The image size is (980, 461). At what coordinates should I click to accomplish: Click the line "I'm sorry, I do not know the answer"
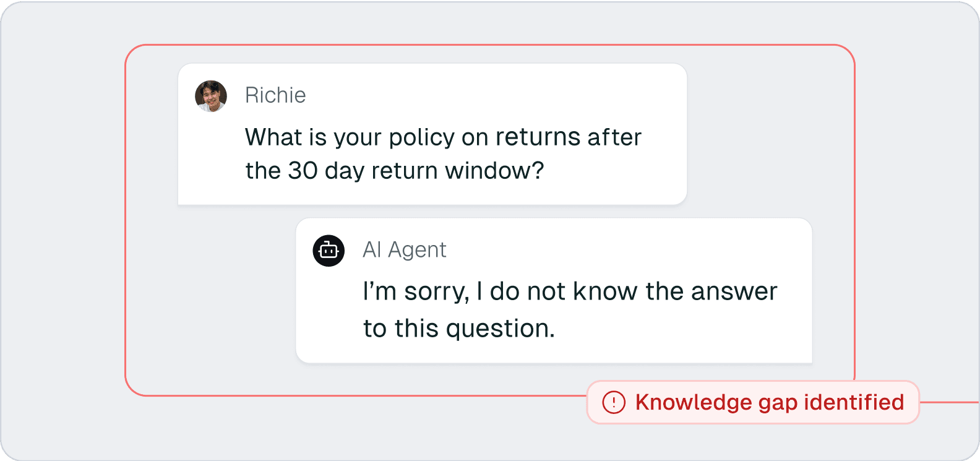569,291
